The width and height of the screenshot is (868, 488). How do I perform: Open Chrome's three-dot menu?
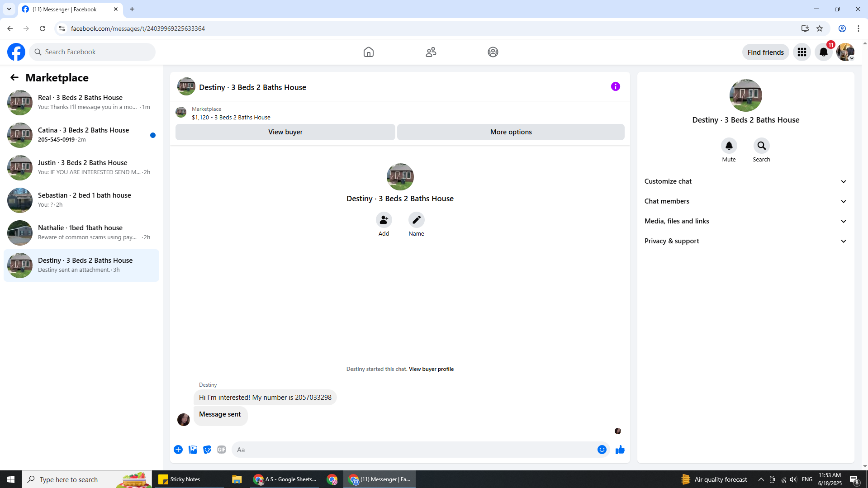(x=859, y=28)
